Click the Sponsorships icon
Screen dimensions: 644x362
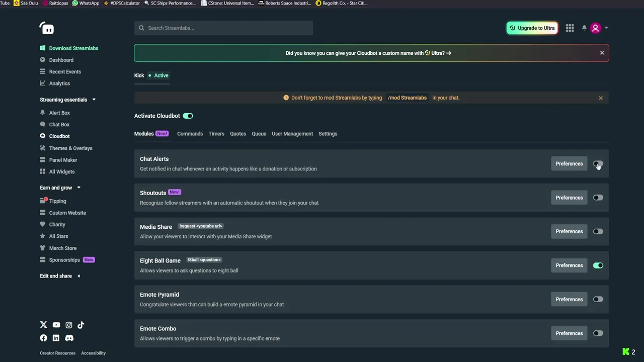coord(42,259)
